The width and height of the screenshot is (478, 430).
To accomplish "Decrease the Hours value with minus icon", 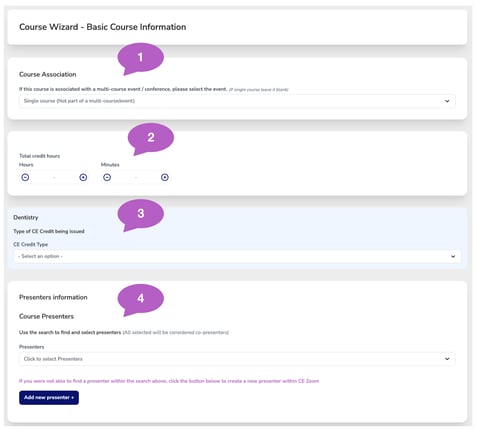I will (x=25, y=177).
